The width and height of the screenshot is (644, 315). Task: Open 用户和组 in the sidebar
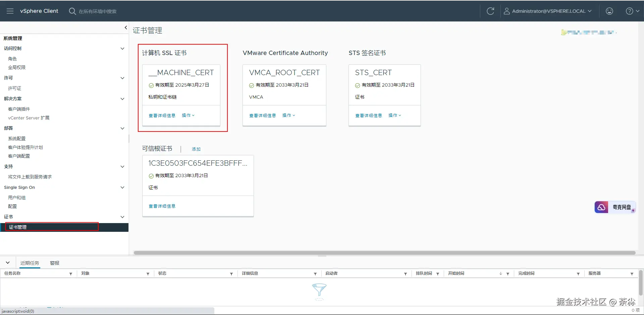(x=17, y=198)
